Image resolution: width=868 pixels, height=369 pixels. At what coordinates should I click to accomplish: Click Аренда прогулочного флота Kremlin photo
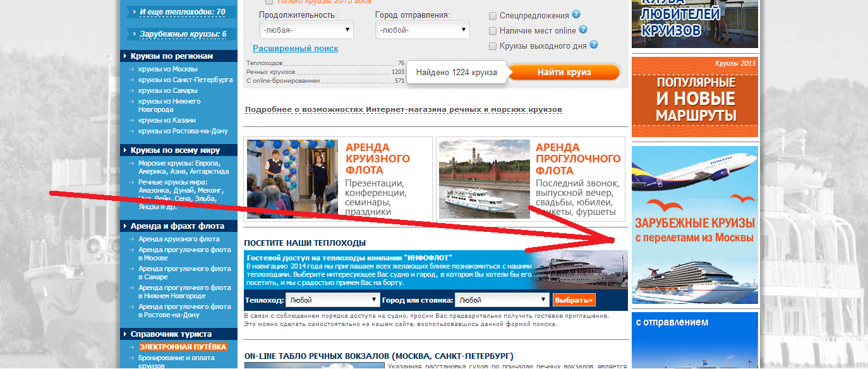pyautogui.click(x=484, y=179)
